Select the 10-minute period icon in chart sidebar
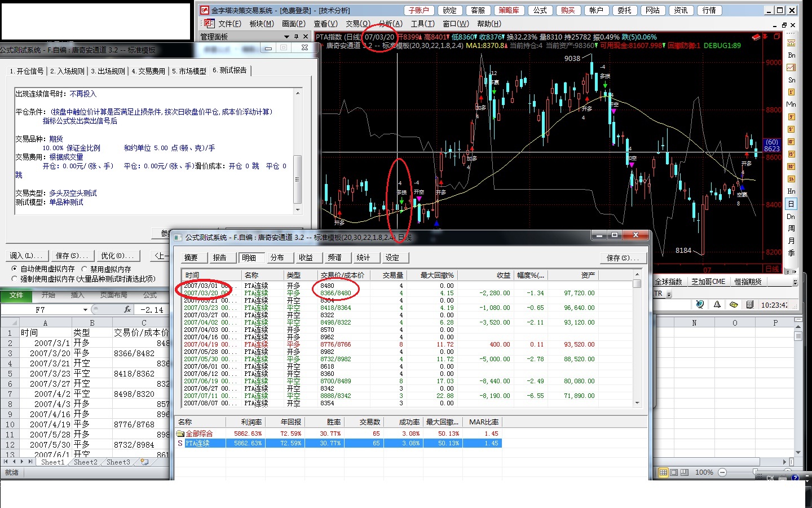The width and height of the screenshot is (812, 508). [791, 142]
